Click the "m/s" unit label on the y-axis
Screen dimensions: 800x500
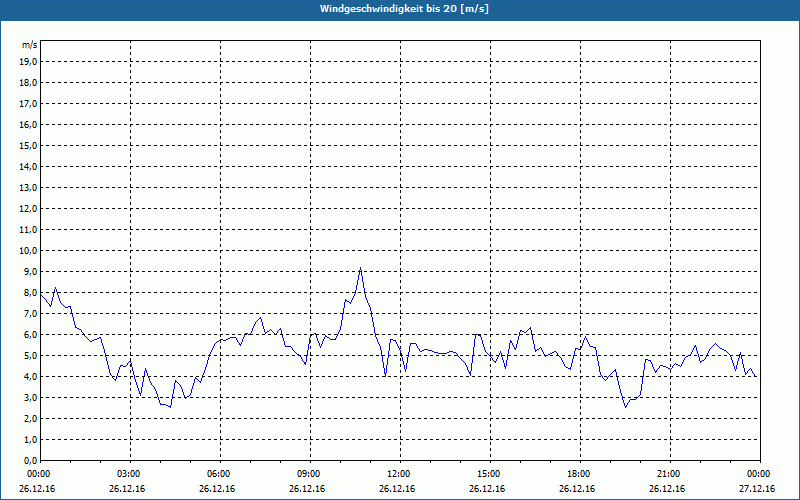click(x=30, y=45)
